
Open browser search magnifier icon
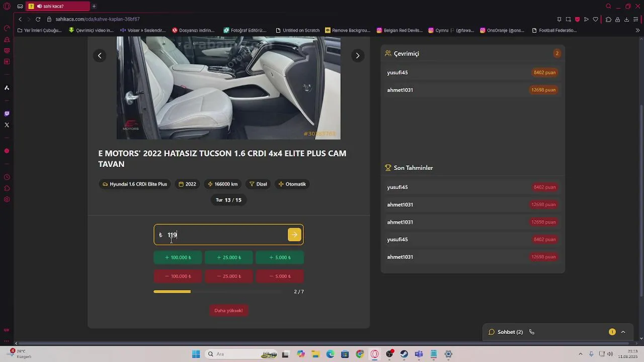click(608, 7)
